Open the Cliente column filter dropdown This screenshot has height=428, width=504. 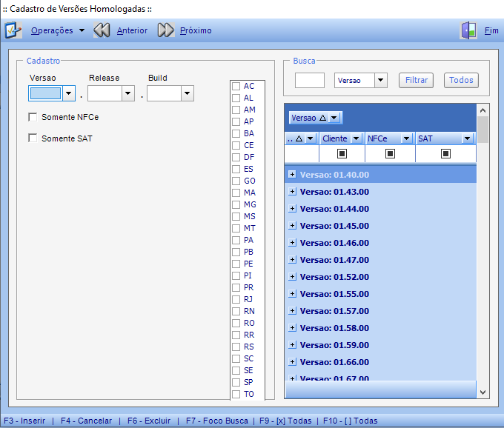pyautogui.click(x=357, y=138)
